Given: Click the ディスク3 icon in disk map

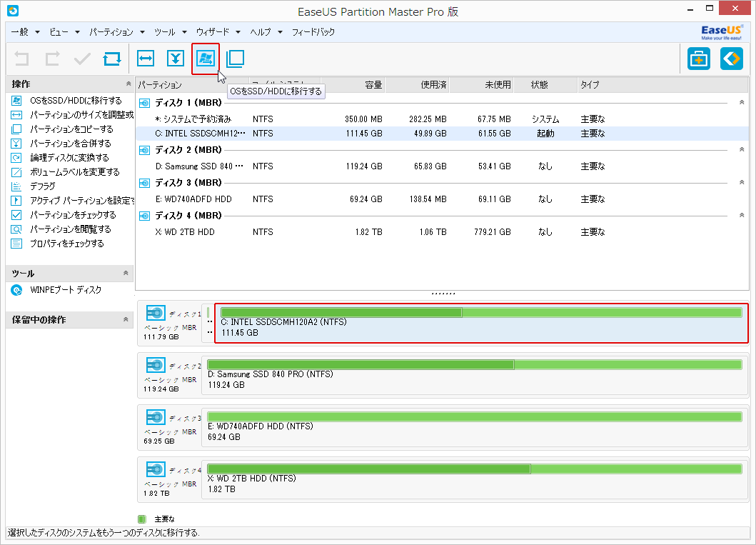Looking at the screenshot, I should 156,417.
